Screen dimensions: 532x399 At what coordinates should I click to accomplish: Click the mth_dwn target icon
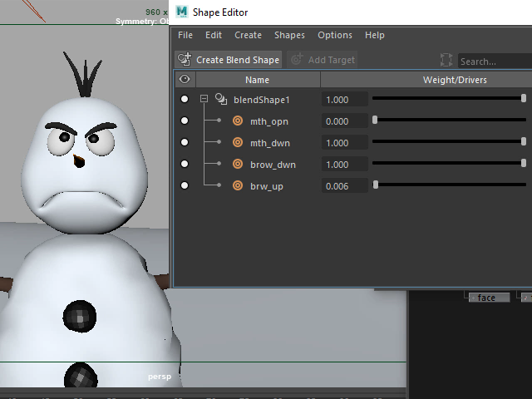[x=238, y=142]
